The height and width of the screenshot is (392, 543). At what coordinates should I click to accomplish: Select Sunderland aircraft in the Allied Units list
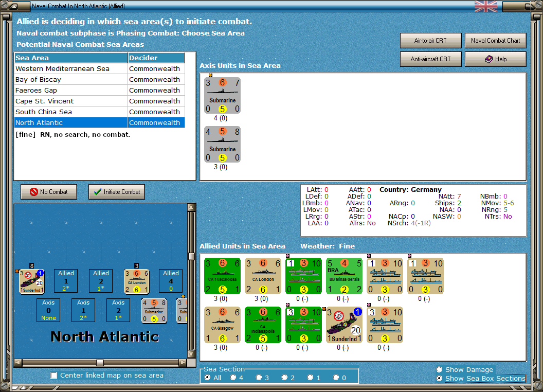(344, 325)
